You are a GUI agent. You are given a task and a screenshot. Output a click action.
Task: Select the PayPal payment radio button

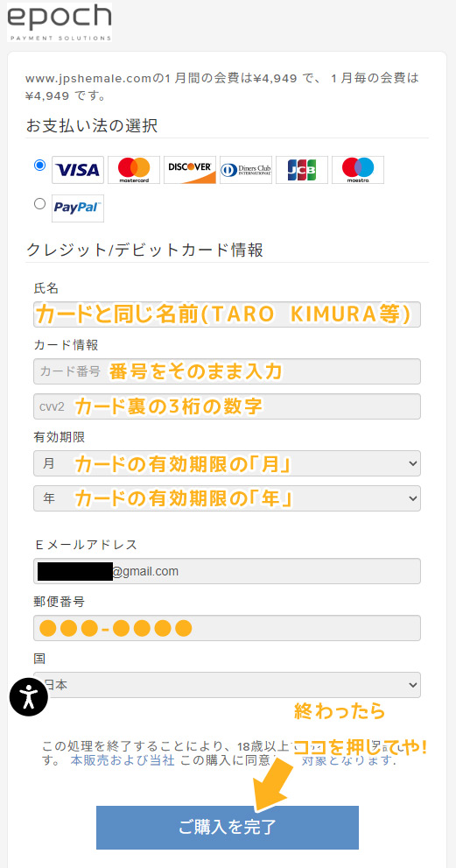(x=40, y=204)
